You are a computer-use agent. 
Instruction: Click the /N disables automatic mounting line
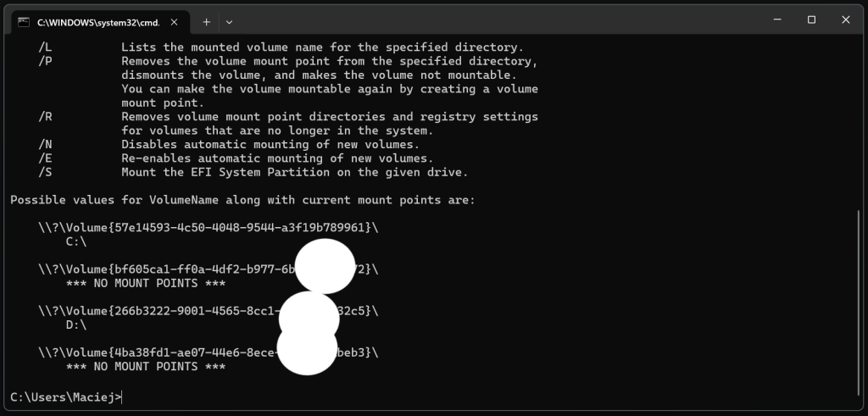pos(229,144)
